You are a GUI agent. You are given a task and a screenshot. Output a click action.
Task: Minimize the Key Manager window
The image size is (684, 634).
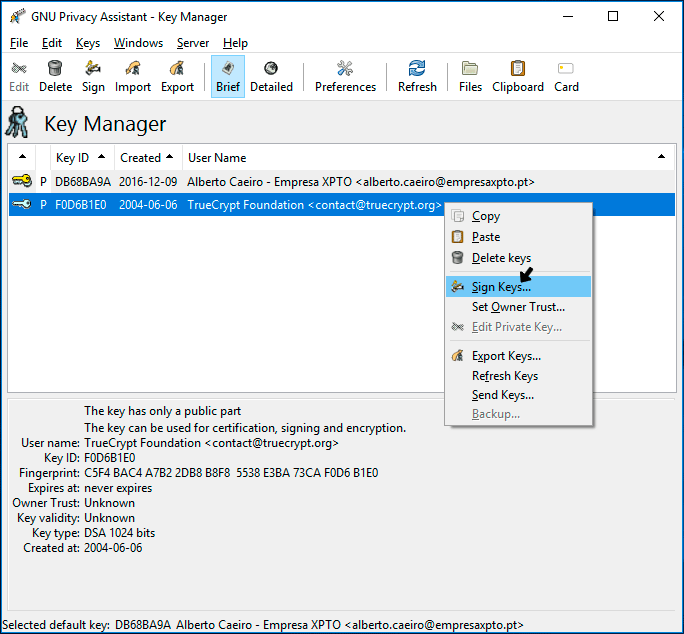[568, 17]
